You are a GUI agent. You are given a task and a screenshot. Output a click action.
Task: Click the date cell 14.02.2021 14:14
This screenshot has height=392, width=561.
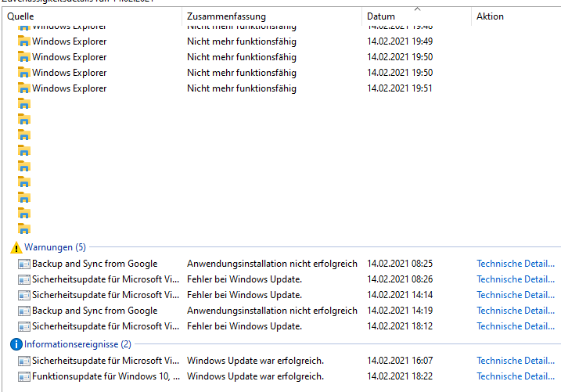(400, 295)
